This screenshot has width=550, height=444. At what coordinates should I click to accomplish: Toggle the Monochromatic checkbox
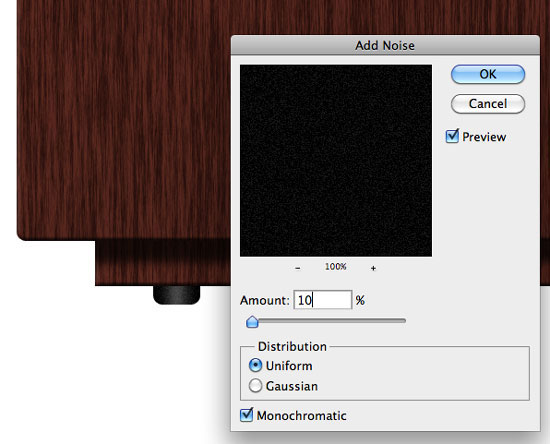coord(247,415)
